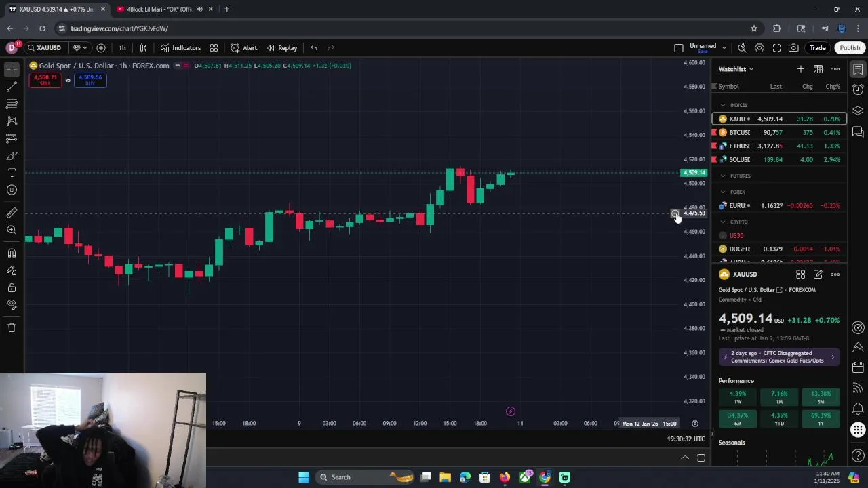Select ETHUSD row in watchlist
This screenshot has width=868, height=488.
tap(778, 146)
